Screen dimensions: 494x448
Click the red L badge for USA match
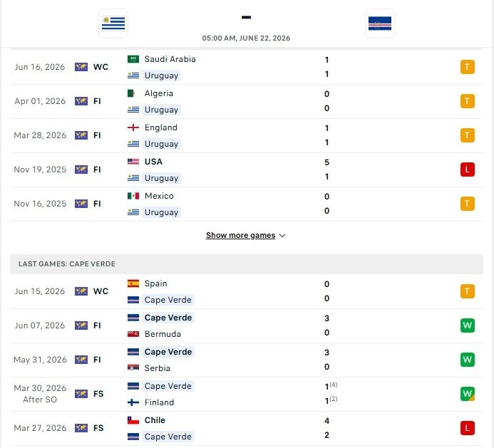click(467, 170)
